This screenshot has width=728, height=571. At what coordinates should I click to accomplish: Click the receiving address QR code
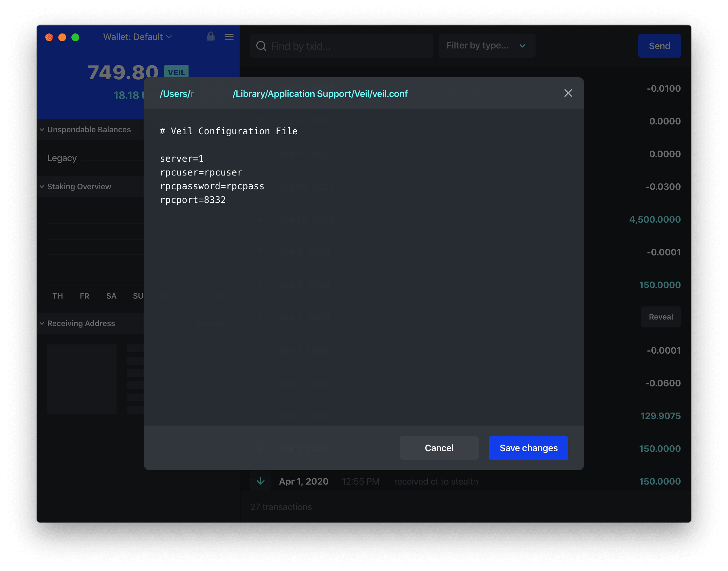pyautogui.click(x=82, y=379)
